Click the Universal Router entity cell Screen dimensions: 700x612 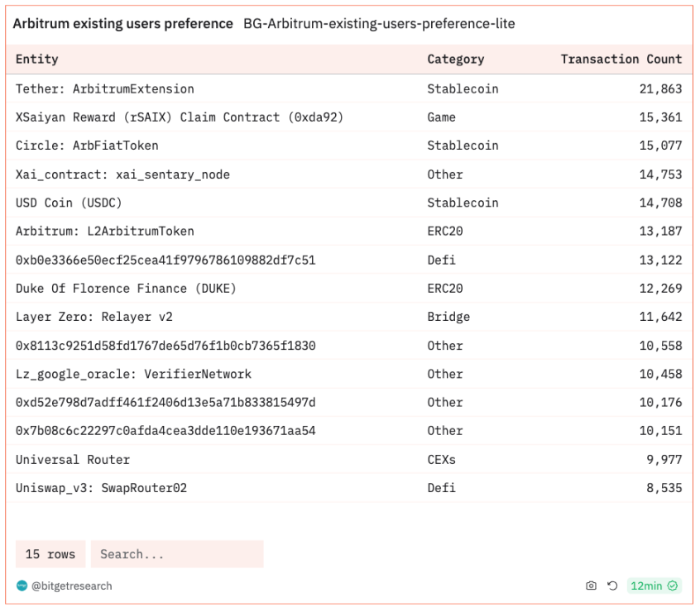click(x=73, y=459)
